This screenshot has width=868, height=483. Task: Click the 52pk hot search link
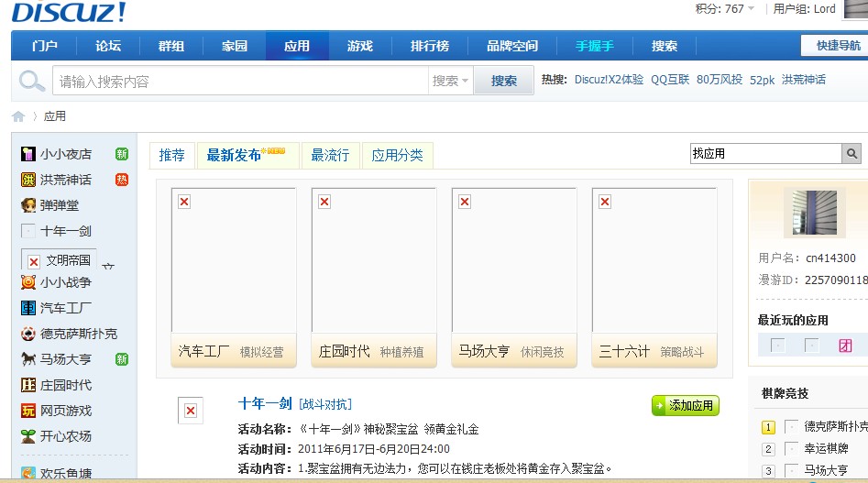(762, 81)
